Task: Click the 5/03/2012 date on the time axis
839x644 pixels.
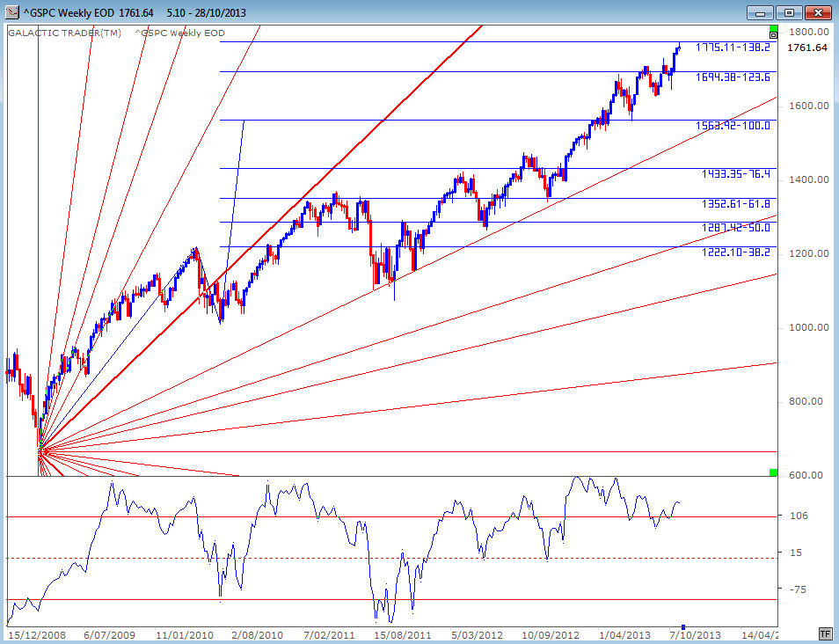Action: tap(477, 635)
